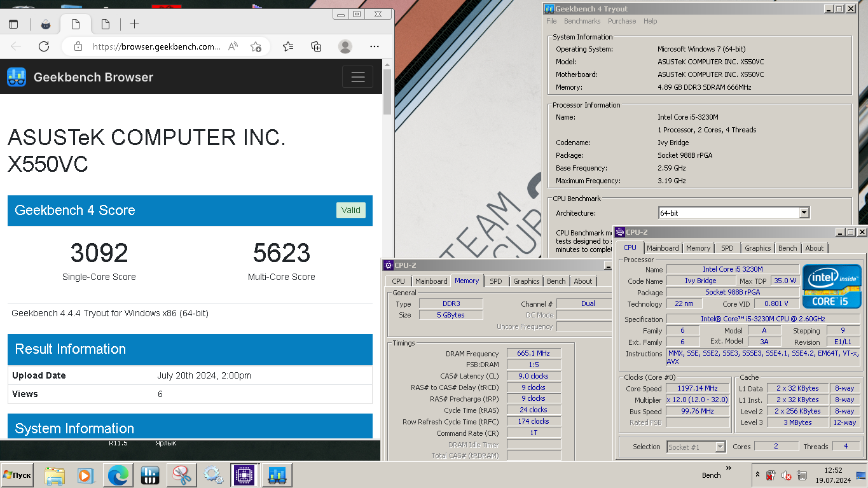Open Snipping Tool scissors icon on the taskbar

click(x=181, y=475)
